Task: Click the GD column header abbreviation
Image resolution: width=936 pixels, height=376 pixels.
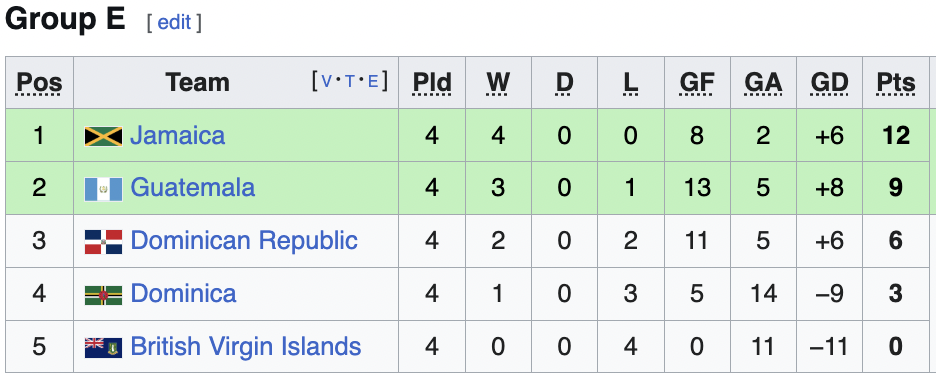Action: pyautogui.click(x=829, y=83)
